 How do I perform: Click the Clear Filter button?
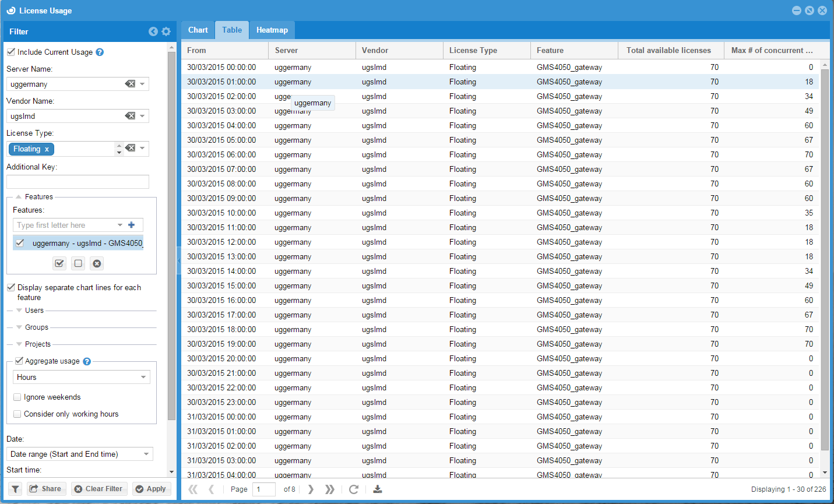(98, 489)
